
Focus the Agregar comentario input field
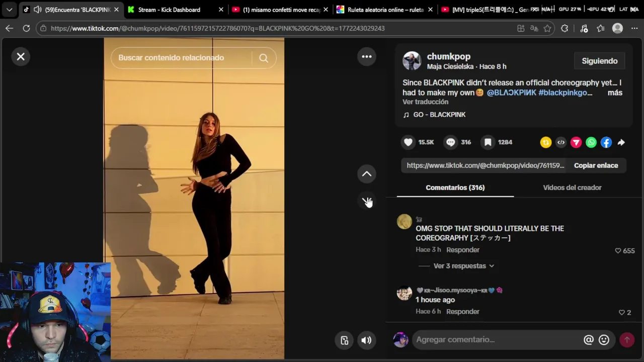tap(497, 340)
